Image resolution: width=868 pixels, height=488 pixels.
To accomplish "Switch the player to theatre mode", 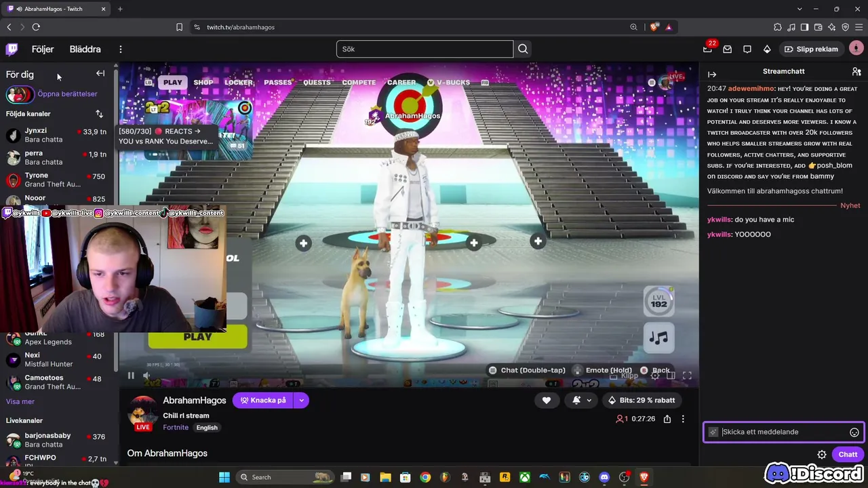I will tap(671, 375).
